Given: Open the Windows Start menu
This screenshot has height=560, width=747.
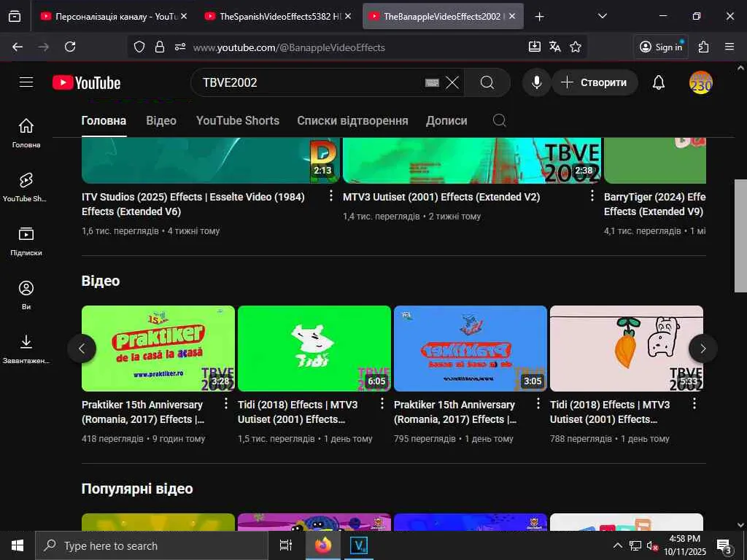Looking at the screenshot, I should [18, 545].
